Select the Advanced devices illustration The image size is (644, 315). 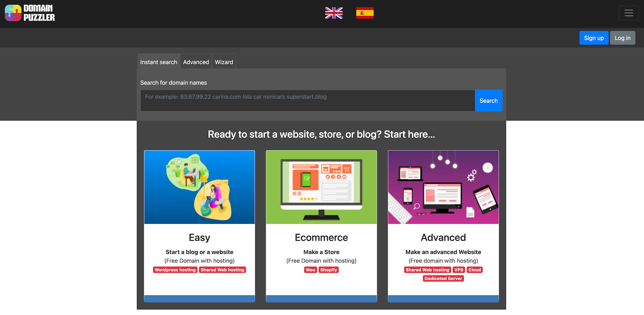(443, 187)
